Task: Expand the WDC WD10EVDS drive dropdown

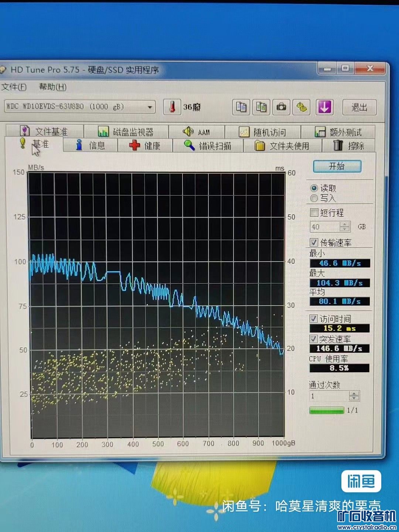Action: pyautogui.click(x=150, y=108)
